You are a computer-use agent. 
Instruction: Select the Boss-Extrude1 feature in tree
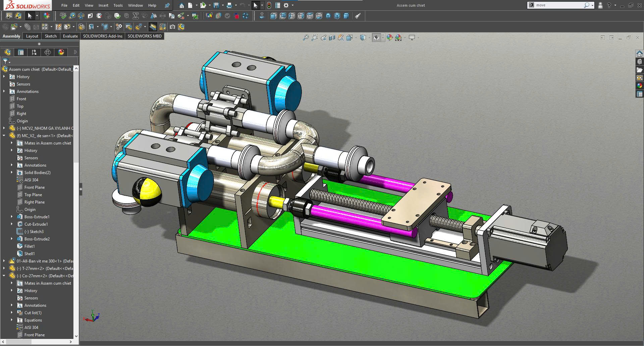coord(37,217)
